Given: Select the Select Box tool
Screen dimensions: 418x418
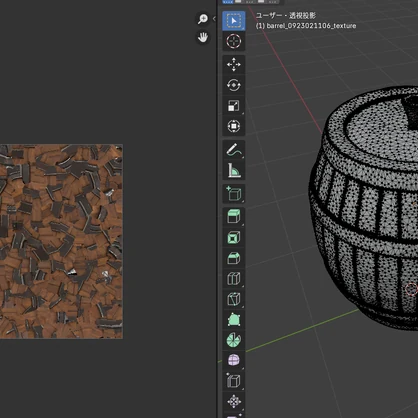Looking at the screenshot, I should point(234,21).
